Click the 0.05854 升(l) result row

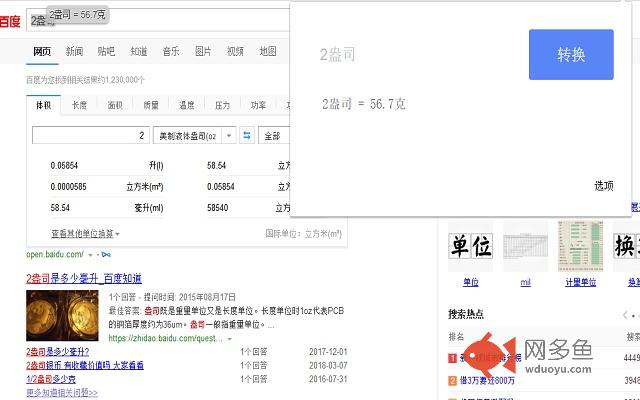pyautogui.click(x=107, y=165)
